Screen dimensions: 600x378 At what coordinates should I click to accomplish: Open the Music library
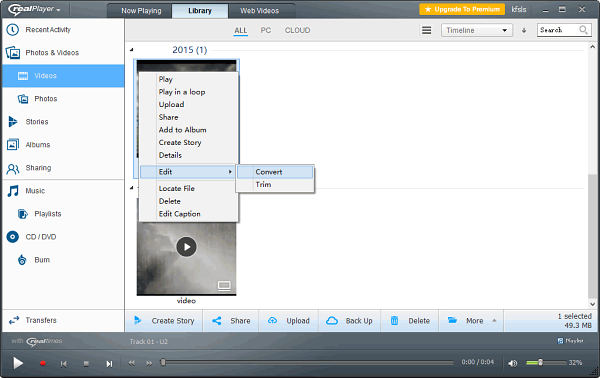[63, 191]
